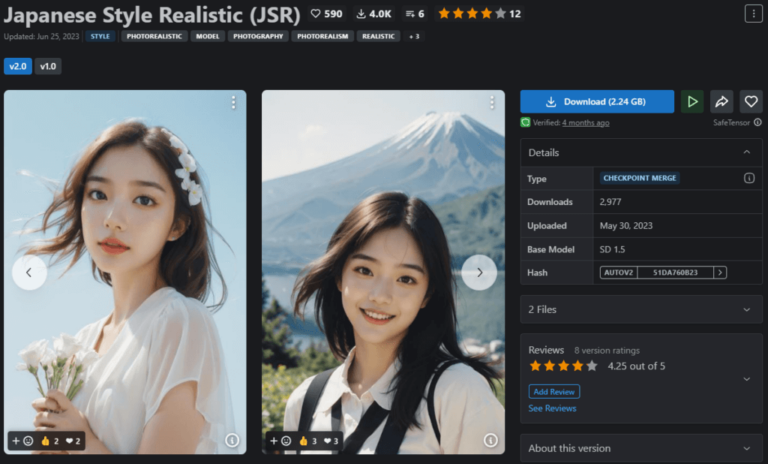Open three-dot menu on the Mount Fuji image
This screenshot has width=768, height=464.
tap(491, 103)
